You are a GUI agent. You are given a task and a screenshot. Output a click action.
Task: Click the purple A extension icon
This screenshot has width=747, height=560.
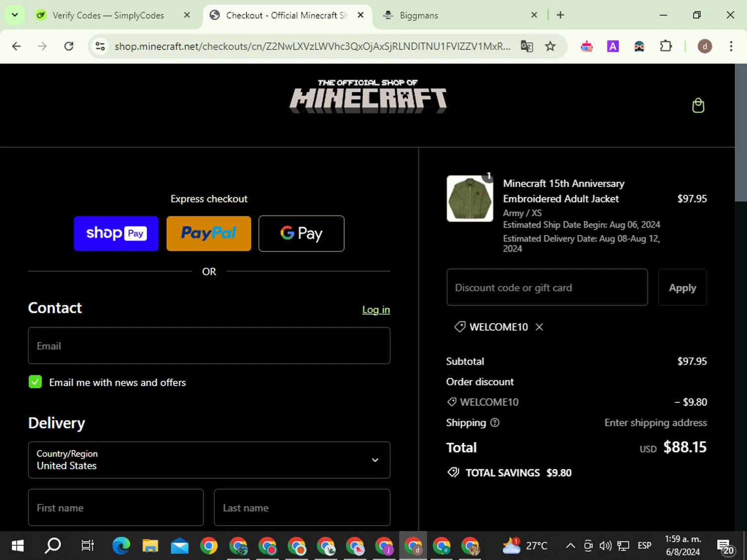coord(613,46)
